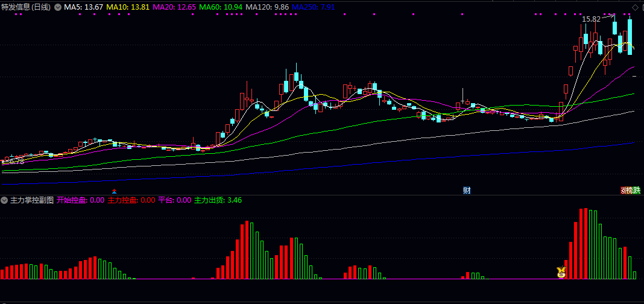Viewport: 644px width, 304px height.
Task: Click the blue 财 financial marker
Action: tap(467, 191)
